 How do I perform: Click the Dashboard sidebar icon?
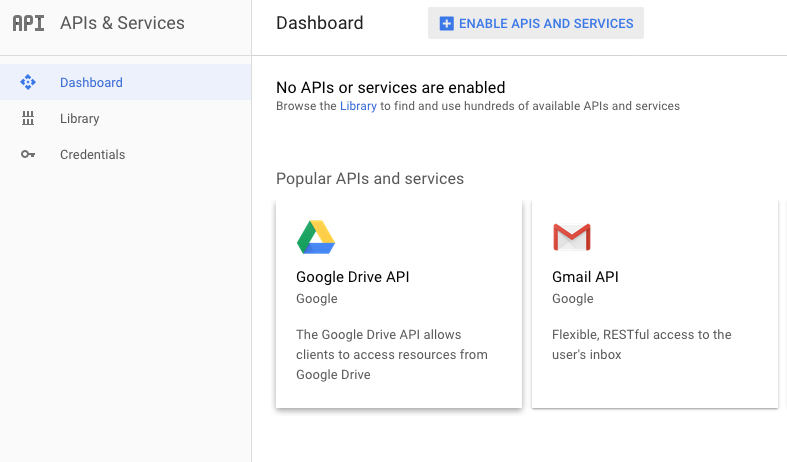click(28, 82)
